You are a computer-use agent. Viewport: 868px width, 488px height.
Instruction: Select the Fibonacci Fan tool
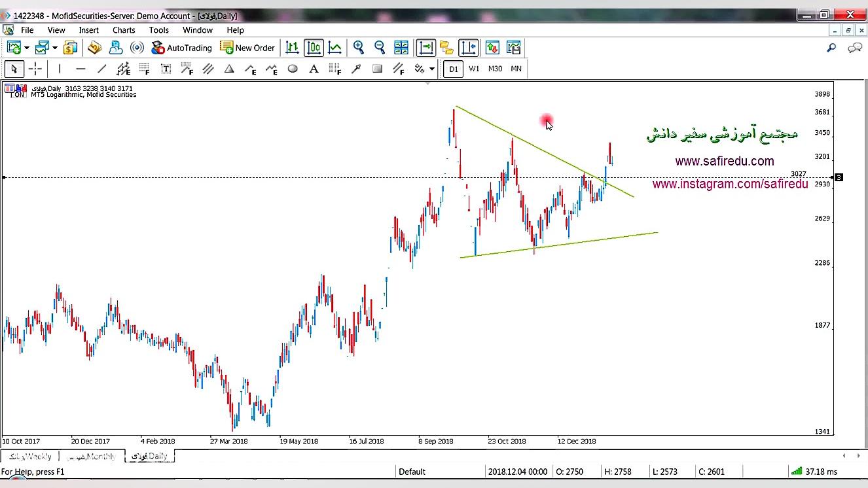point(187,69)
